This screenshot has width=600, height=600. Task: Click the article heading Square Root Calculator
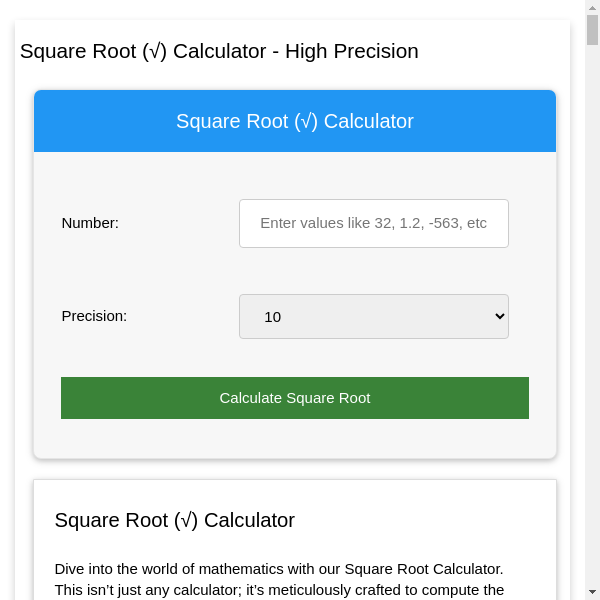174,520
